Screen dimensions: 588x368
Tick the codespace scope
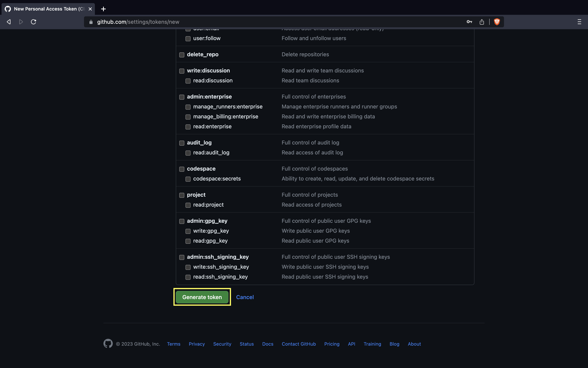pos(182,169)
